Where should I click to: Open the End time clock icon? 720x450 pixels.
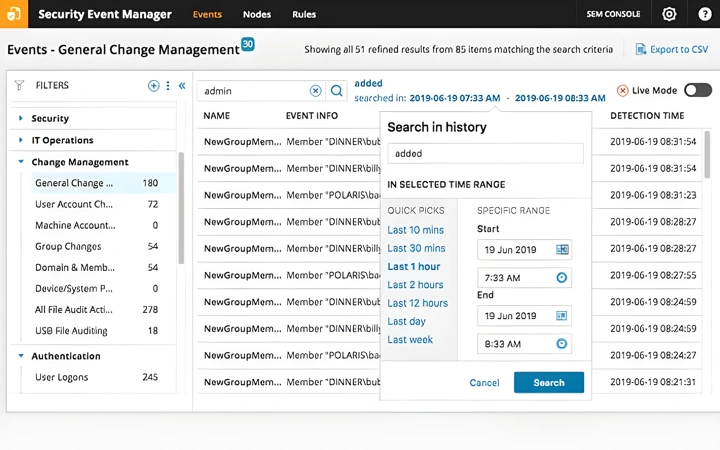[562, 343]
